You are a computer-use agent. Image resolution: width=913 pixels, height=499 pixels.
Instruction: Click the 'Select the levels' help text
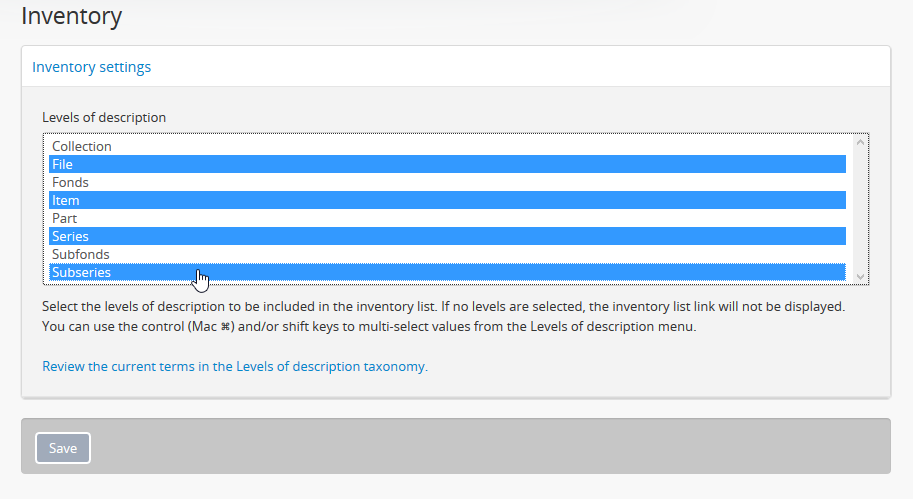tap(443, 306)
